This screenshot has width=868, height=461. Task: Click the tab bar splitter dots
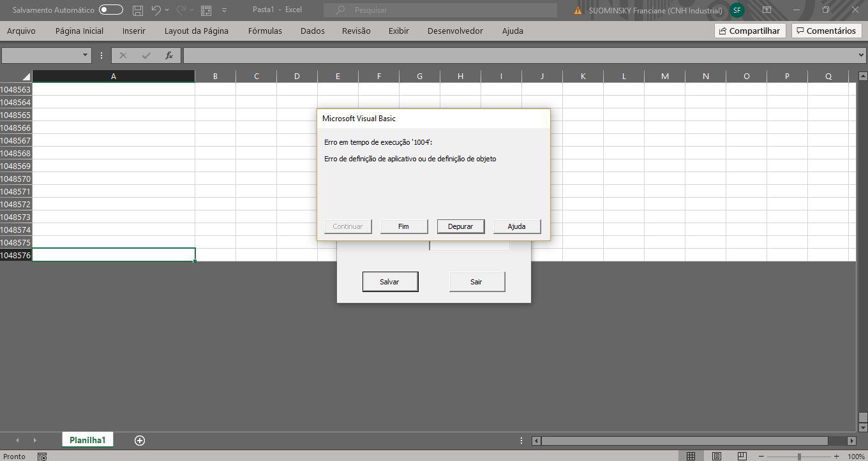pos(521,441)
